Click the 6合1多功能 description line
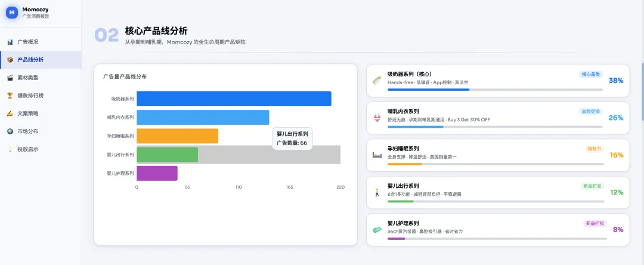644x265 pixels. [425, 194]
